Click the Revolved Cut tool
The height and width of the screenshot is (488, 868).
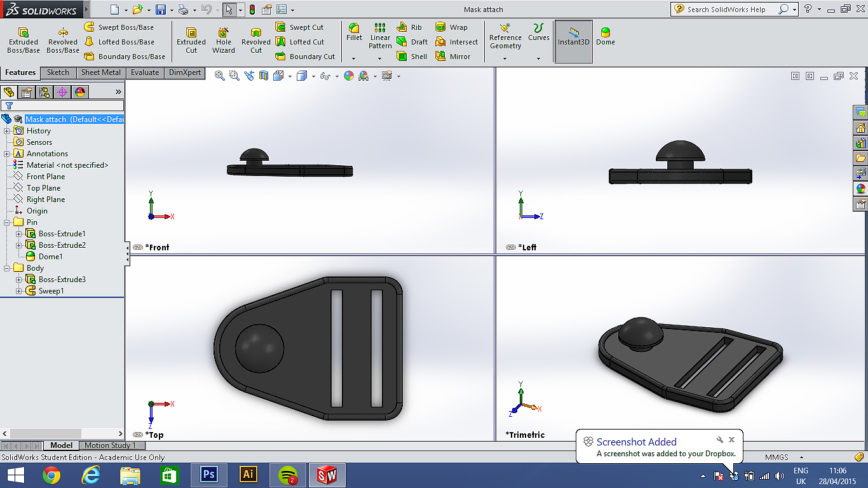(256, 40)
